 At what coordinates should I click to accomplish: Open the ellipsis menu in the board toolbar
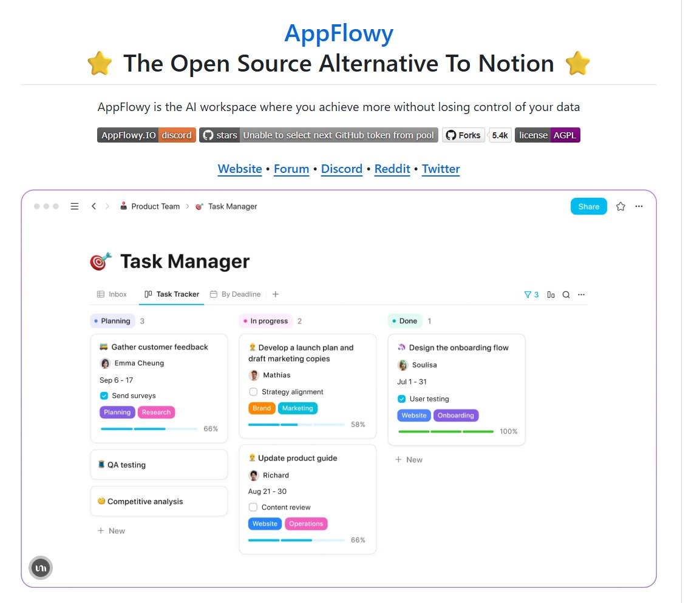coord(581,294)
